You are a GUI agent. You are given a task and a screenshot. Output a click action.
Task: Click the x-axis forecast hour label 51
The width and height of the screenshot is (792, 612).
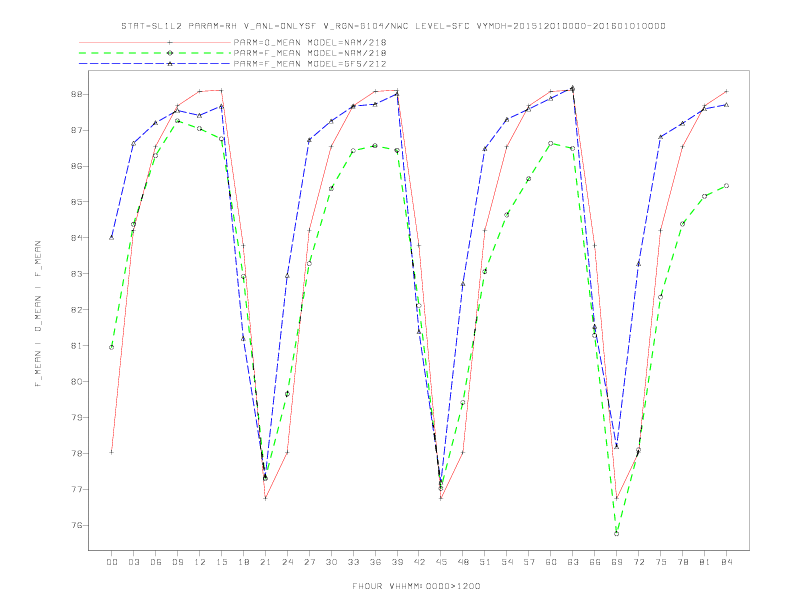(x=485, y=562)
